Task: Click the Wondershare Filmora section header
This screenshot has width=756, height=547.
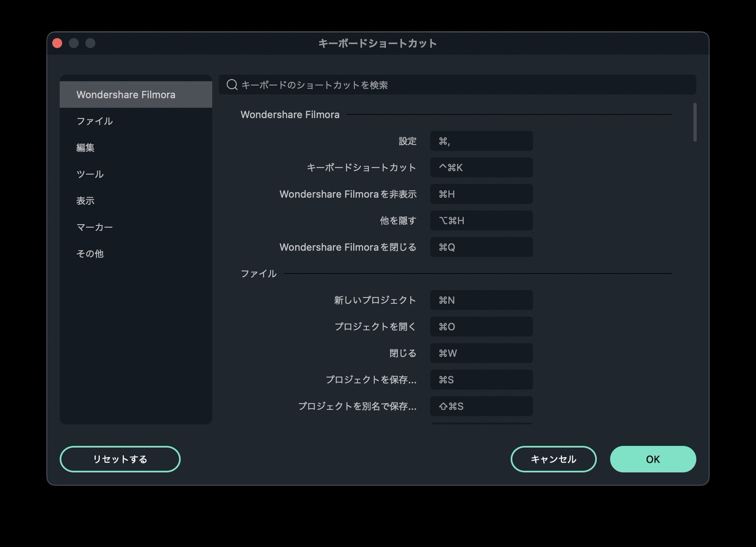Action: 290,114
